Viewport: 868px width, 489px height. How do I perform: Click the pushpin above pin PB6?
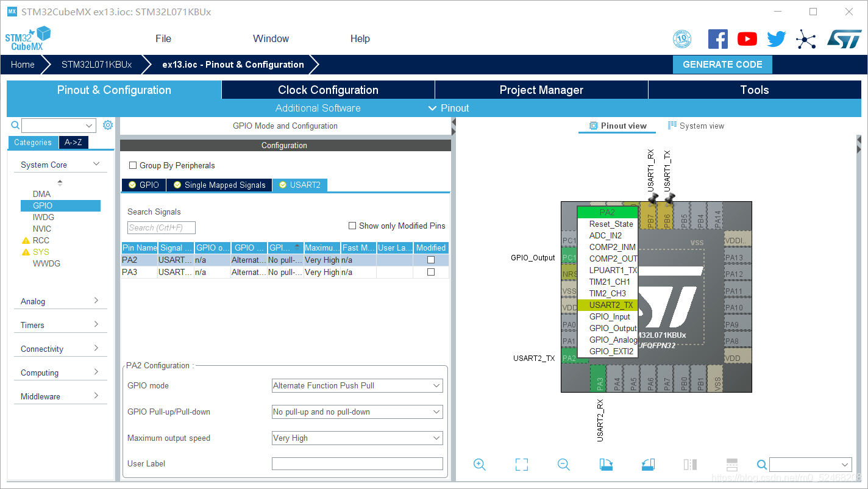[670, 199]
